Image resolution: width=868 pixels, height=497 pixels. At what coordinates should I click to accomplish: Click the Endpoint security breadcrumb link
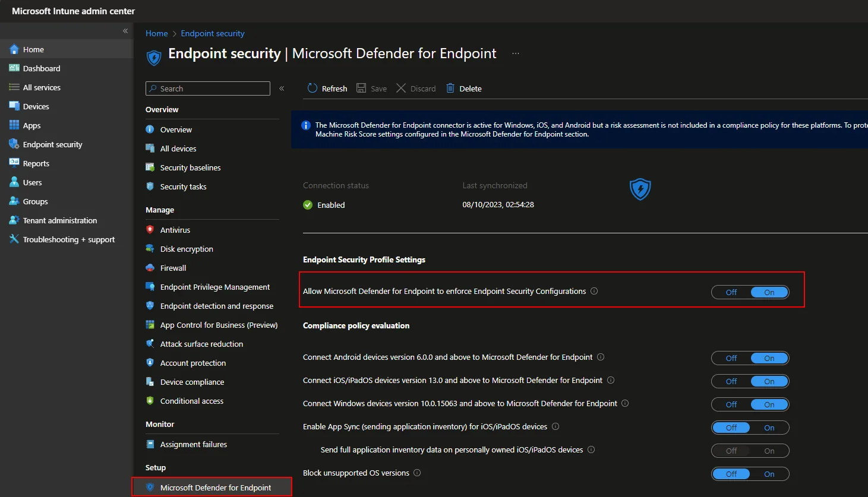213,33
